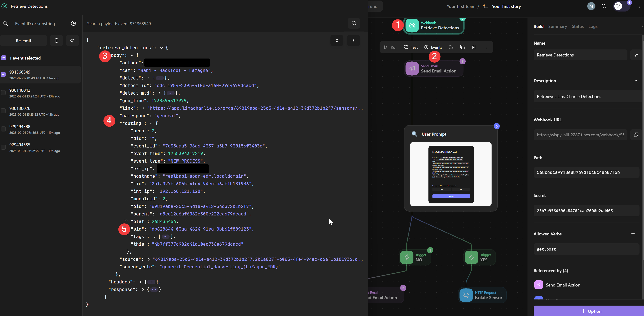Select the Isolate Sensor HTTP Request node
This screenshot has height=316, width=644.
483,295
